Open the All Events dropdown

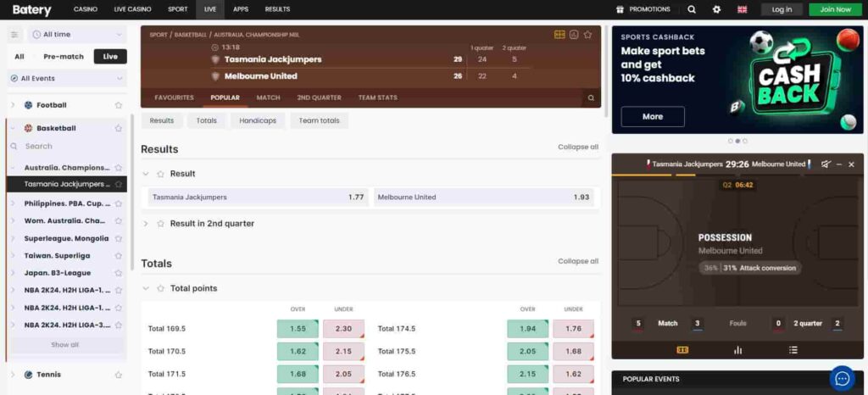pyautogui.click(x=66, y=79)
